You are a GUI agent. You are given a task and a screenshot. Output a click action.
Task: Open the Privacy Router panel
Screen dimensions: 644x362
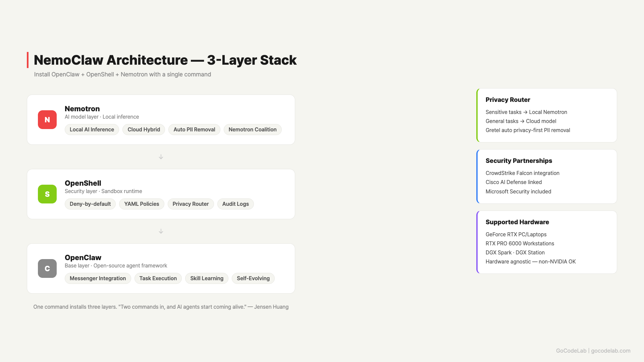coord(546,115)
